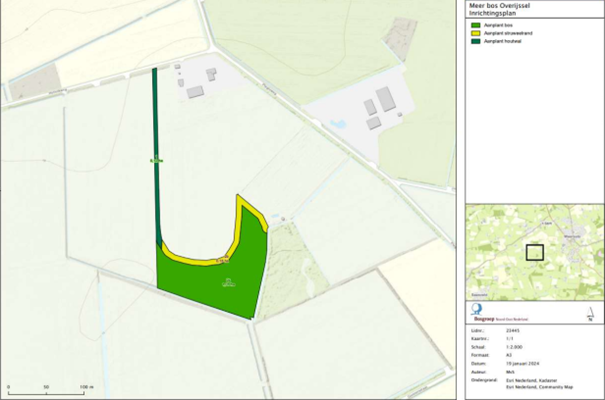Click the overview inset map thumbnail

(535, 252)
